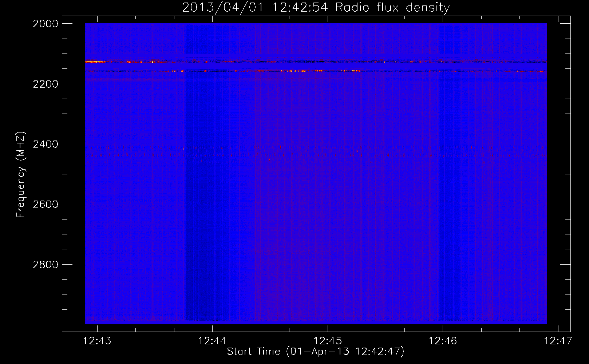The height and width of the screenshot is (364, 589).
Task: Click the 2800 frequency tick label
Action: pos(45,265)
